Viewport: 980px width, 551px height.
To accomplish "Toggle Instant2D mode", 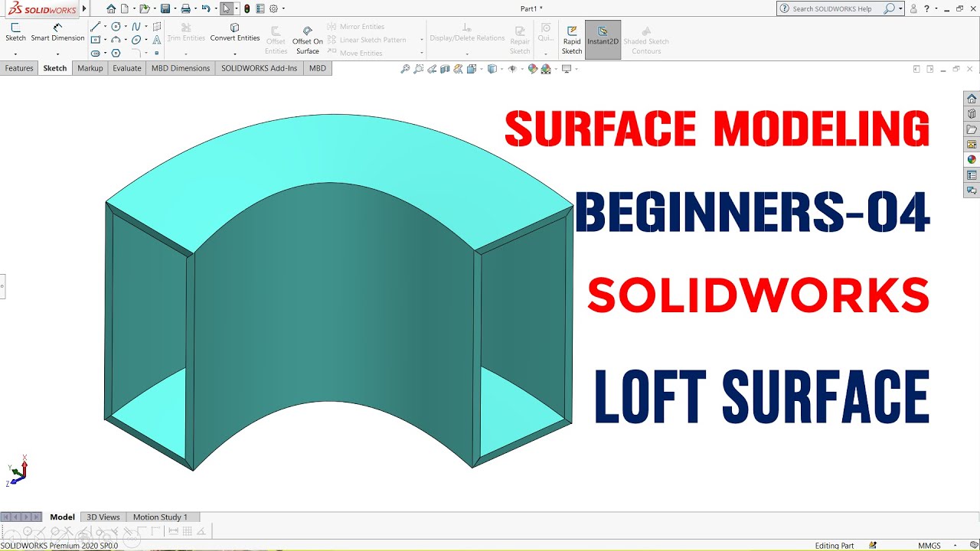I will [603, 40].
